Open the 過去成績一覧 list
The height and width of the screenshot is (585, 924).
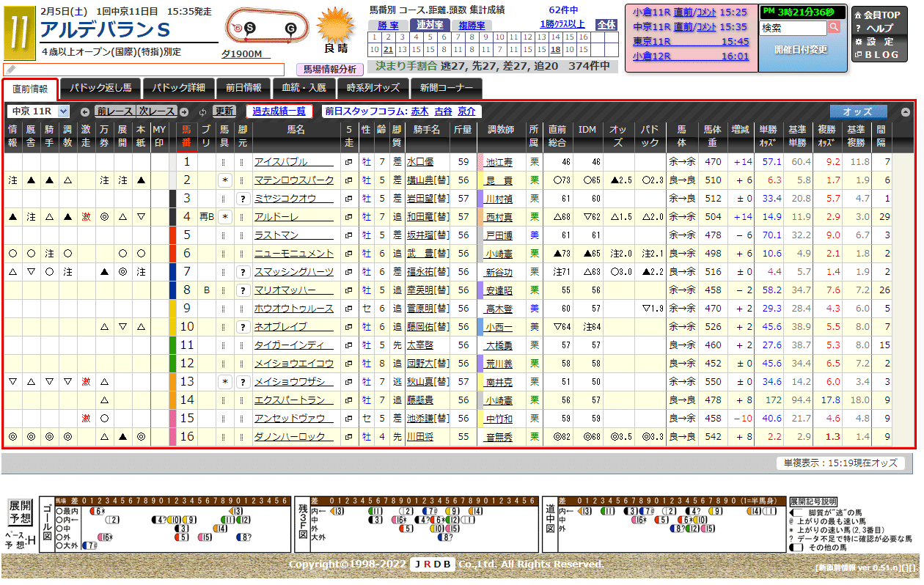tap(278, 111)
